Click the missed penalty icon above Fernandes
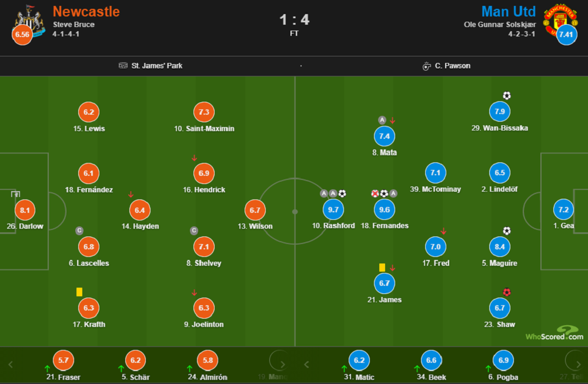This screenshot has height=384, width=588. (375, 193)
